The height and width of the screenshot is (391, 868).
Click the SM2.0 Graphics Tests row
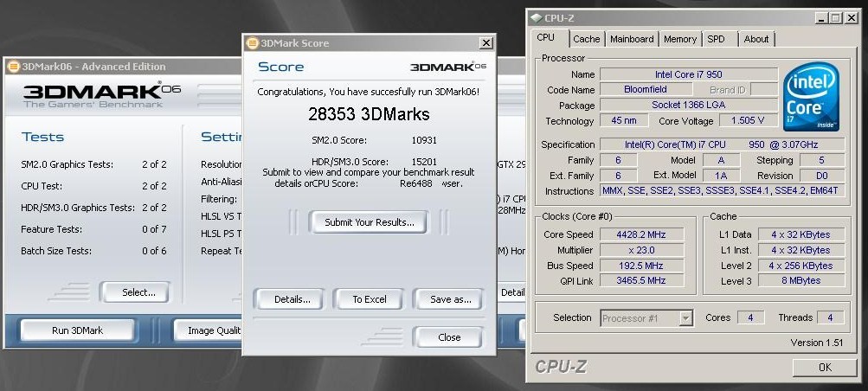pos(93,164)
